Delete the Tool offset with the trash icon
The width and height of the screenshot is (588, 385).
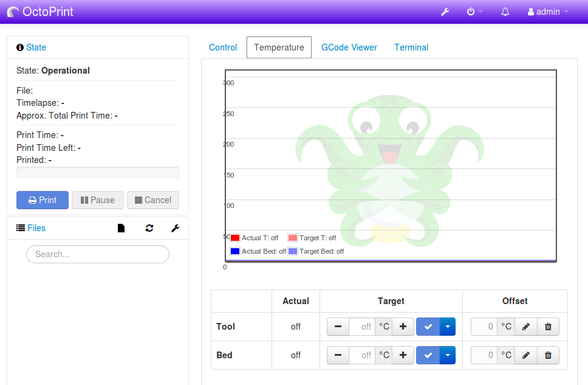(x=548, y=327)
